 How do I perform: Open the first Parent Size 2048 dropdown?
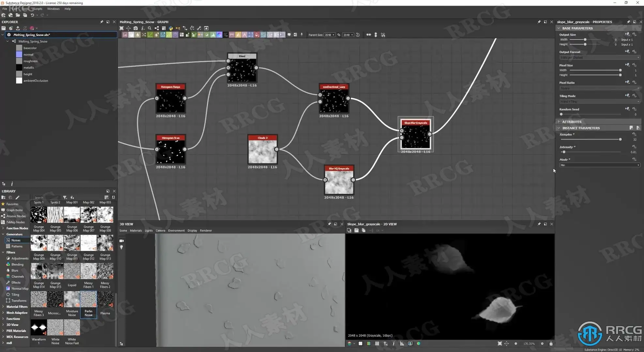coord(330,35)
